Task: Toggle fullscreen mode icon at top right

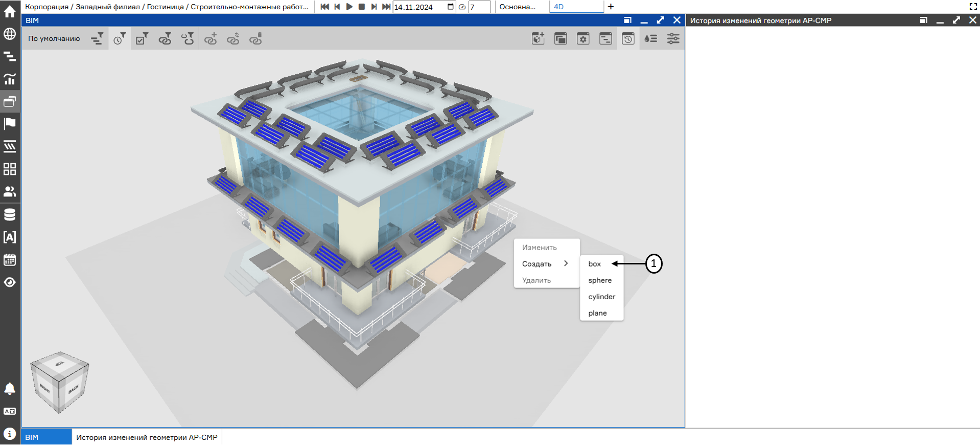Action: tap(973, 7)
